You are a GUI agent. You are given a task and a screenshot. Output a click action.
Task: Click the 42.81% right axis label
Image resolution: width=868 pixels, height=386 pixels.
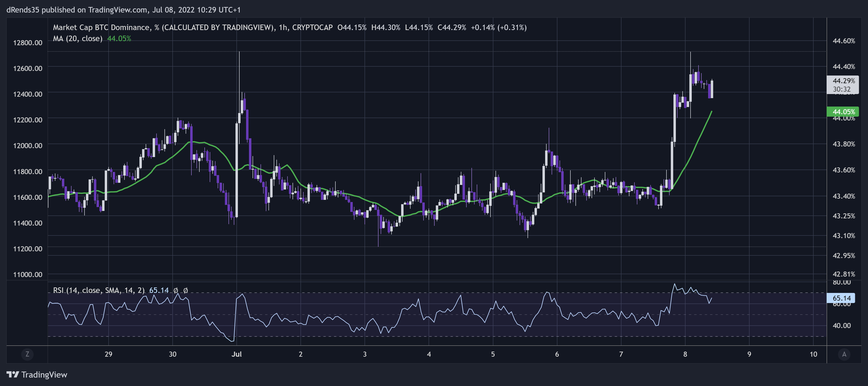844,274
